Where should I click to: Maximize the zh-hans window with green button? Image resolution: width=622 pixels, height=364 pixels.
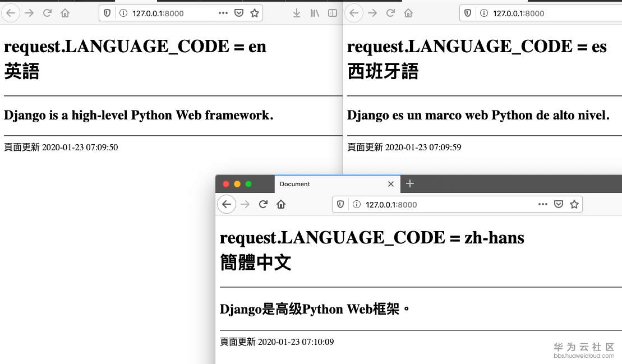coord(248,184)
